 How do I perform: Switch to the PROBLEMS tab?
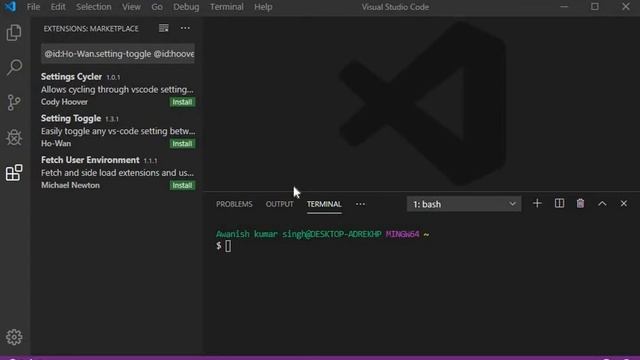234,204
